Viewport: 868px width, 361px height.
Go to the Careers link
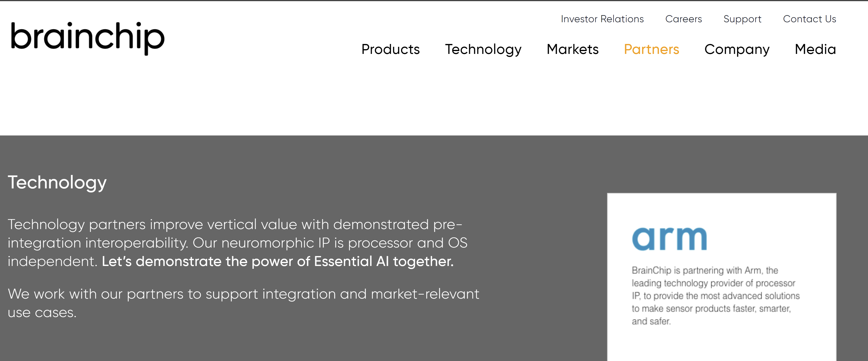[x=683, y=19]
